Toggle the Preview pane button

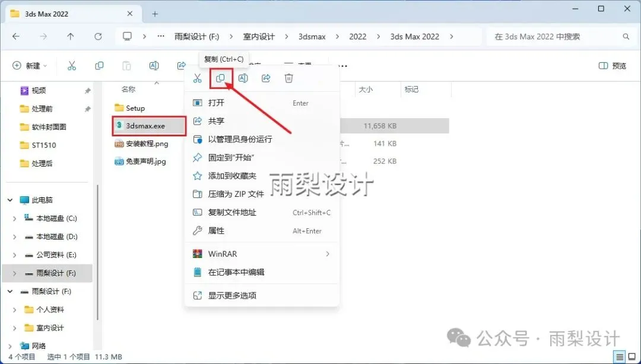click(613, 66)
